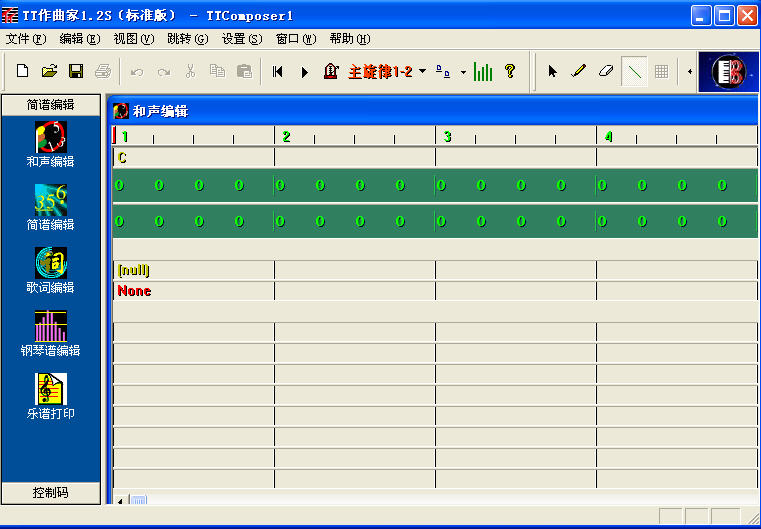Image resolution: width=761 pixels, height=529 pixels.
Task: Click the New file icon
Action: [x=22, y=71]
